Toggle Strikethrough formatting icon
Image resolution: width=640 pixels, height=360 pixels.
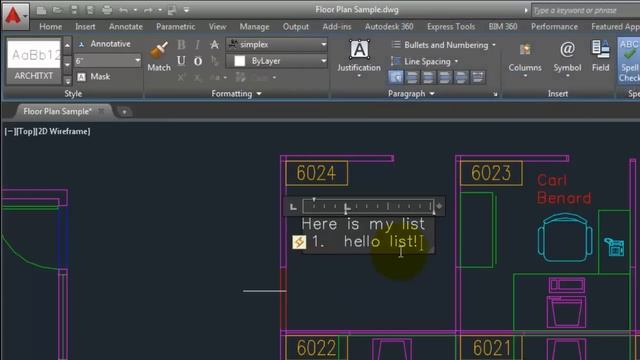214,44
